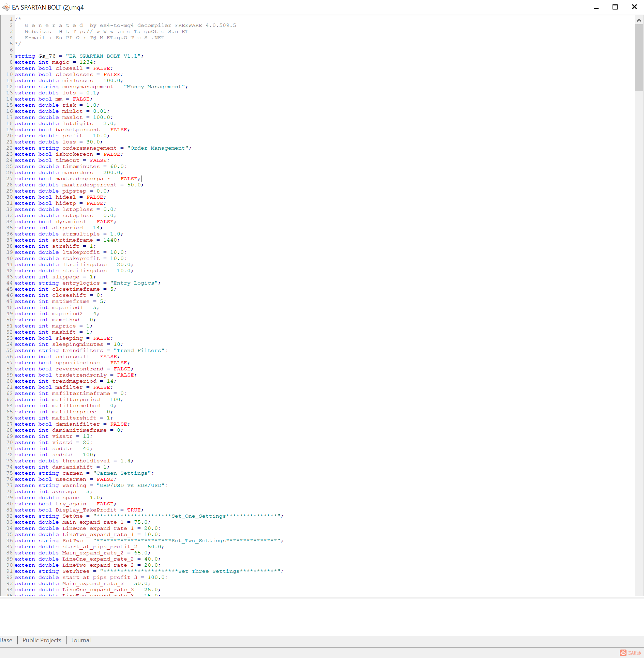Click the 'Display_TakeProfit' variable name
Viewport: 644px width, 658px height.
coord(86,510)
